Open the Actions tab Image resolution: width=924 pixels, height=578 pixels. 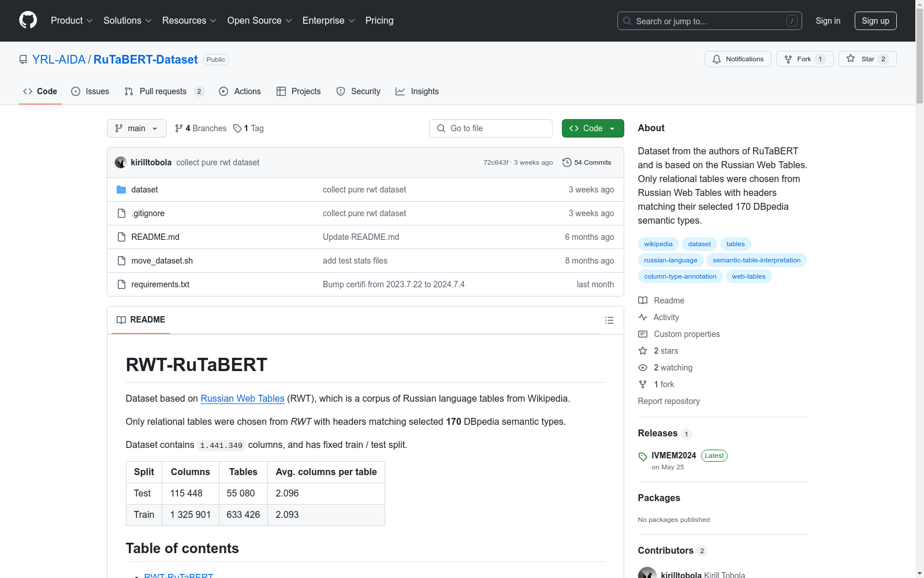[x=240, y=91]
